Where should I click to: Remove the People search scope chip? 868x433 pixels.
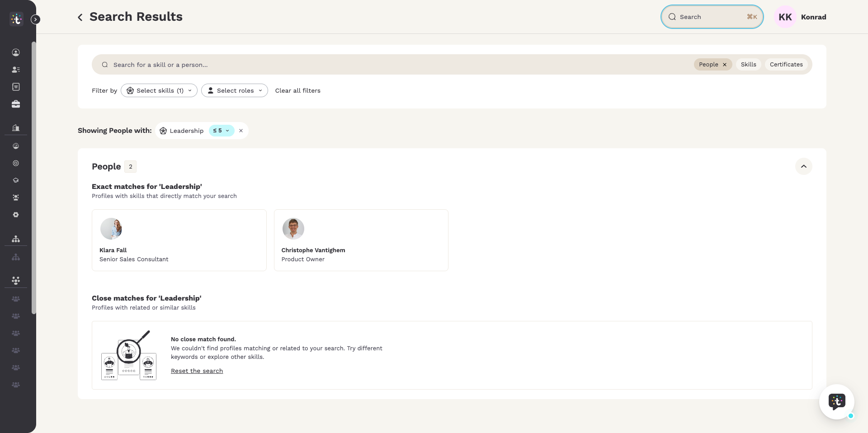725,65
